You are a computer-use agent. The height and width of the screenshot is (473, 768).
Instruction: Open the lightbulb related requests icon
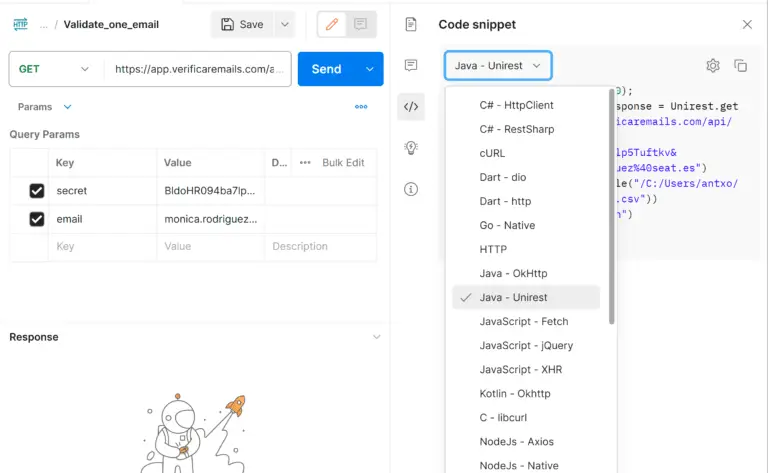click(x=411, y=147)
